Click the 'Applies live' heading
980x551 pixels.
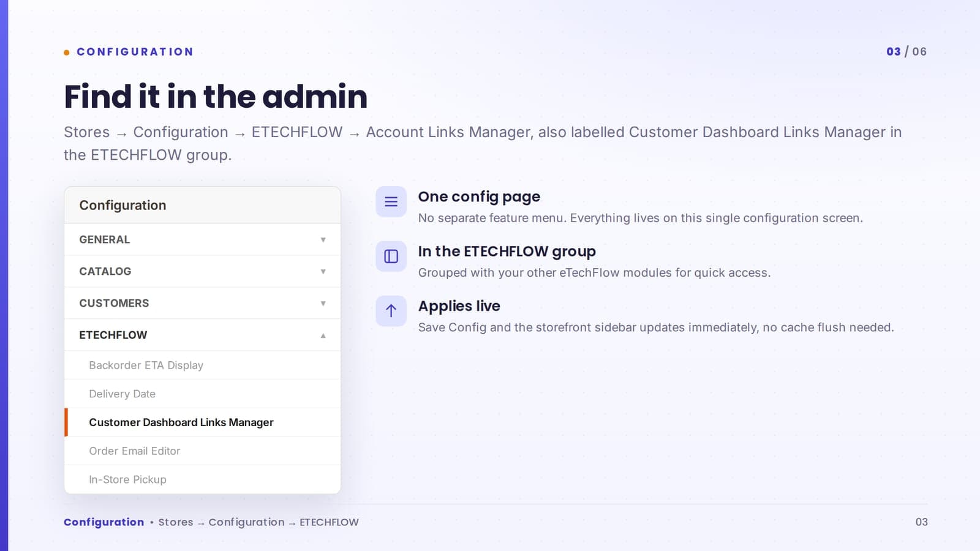point(459,306)
